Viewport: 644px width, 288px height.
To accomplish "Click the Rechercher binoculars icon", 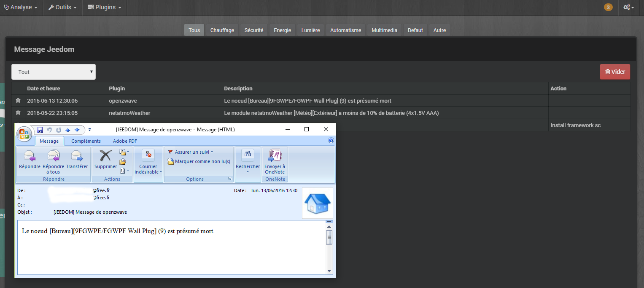I will coord(248,155).
